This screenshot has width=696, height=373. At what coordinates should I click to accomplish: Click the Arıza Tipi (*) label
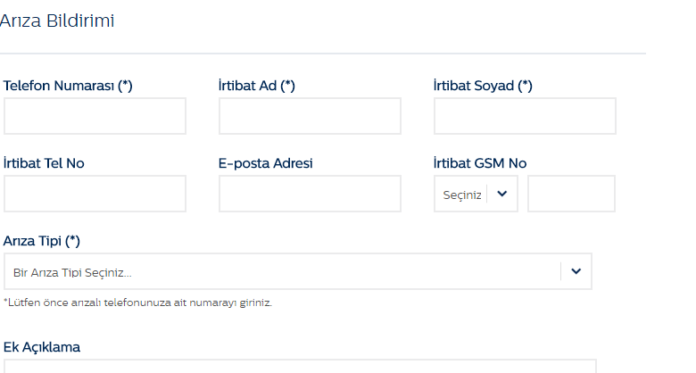click(x=42, y=241)
